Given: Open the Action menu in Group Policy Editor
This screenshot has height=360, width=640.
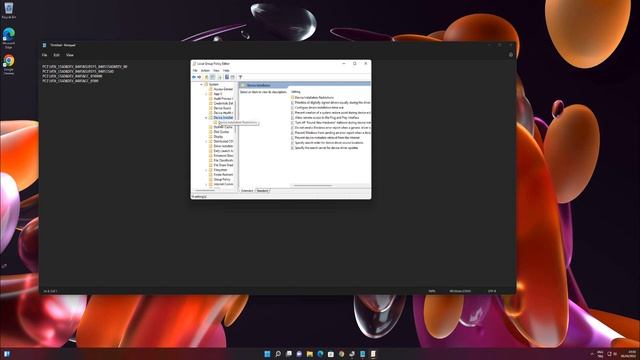Looking at the screenshot, I should coord(205,71).
